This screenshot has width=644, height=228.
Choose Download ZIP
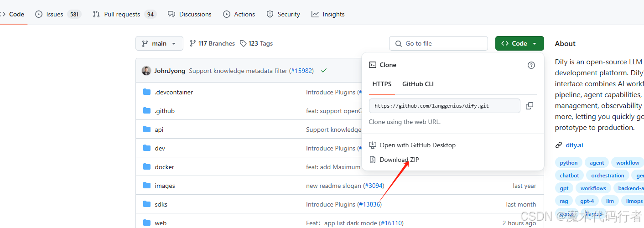[394, 160]
